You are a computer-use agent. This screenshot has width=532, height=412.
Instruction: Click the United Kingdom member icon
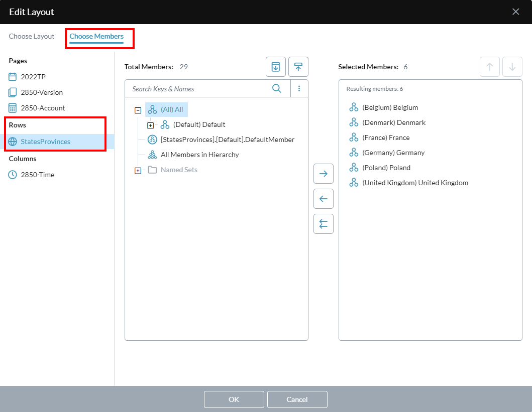[x=354, y=183]
